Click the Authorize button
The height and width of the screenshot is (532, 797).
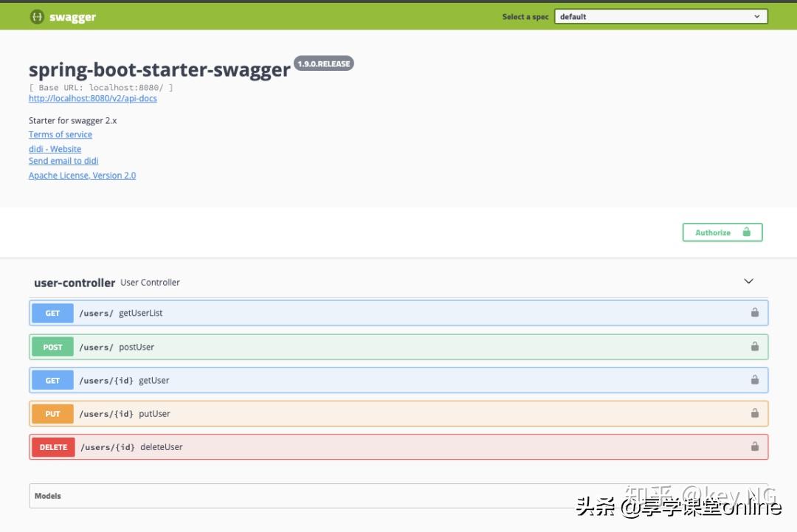[x=713, y=232]
